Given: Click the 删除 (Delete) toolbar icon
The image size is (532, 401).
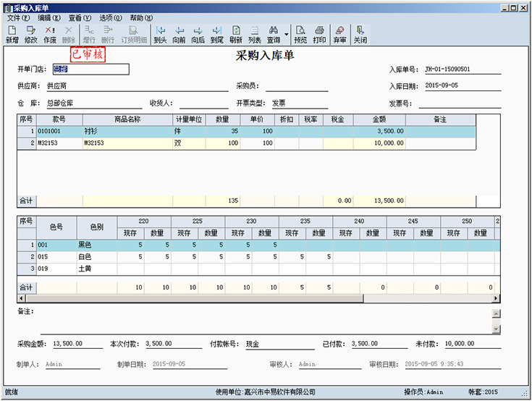Looking at the screenshot, I should [69, 35].
